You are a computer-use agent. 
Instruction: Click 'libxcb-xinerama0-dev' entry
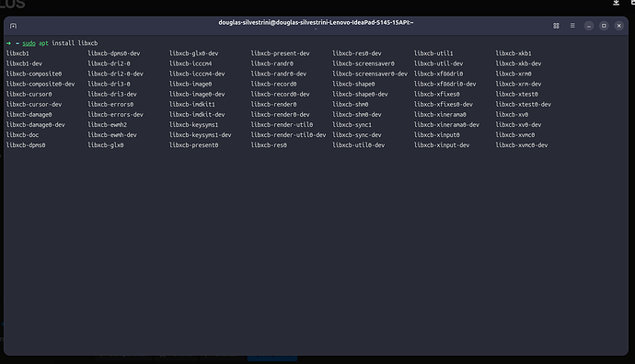click(x=446, y=125)
